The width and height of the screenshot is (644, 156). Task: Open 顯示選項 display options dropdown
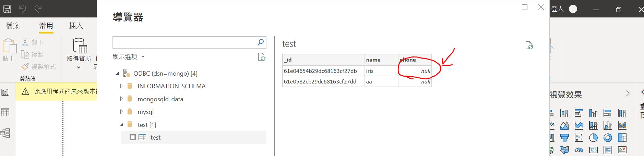[129, 57]
